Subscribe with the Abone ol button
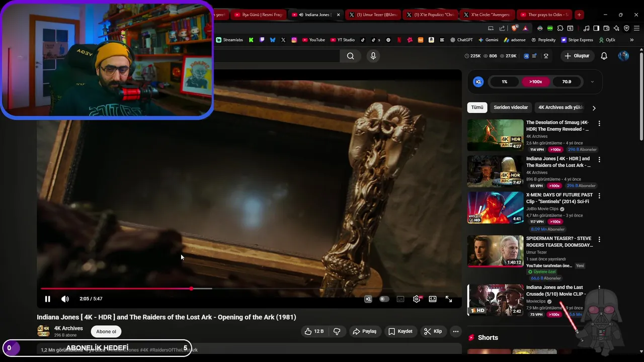 pos(106,331)
